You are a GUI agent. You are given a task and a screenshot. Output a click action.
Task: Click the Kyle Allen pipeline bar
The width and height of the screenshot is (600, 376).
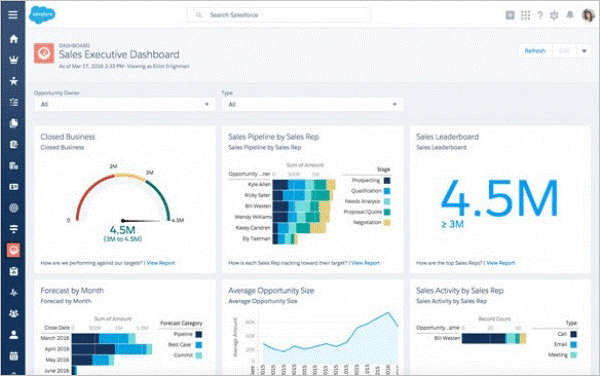coord(304,185)
